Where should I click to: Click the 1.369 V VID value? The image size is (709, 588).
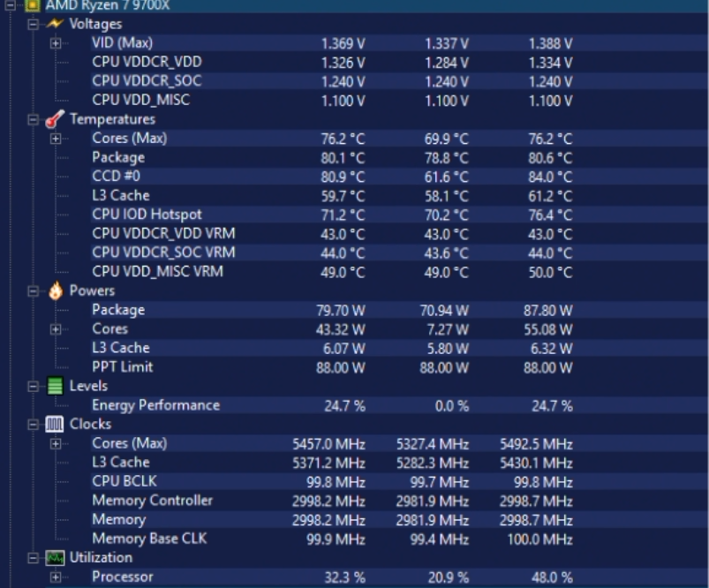(343, 43)
